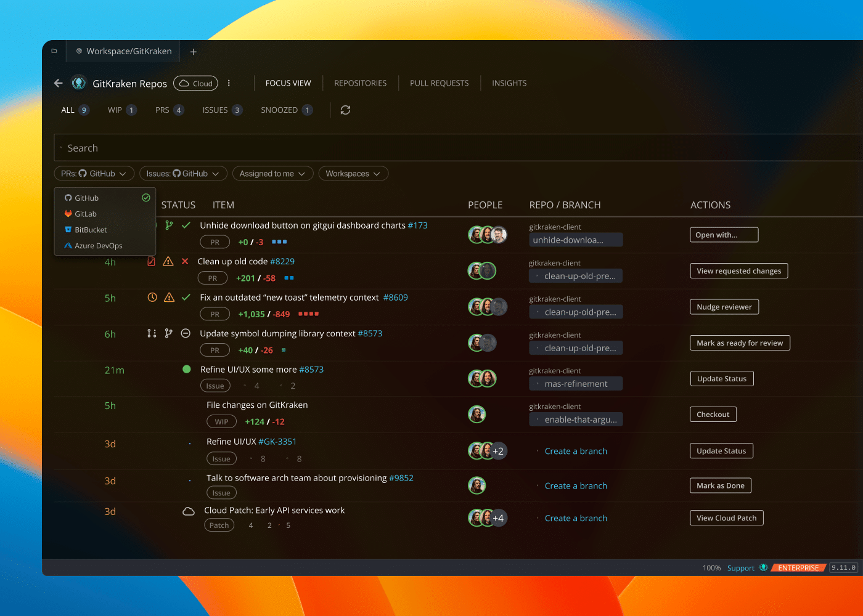863x616 pixels.
Task: Click the View Cloud Patch button
Action: (x=726, y=518)
